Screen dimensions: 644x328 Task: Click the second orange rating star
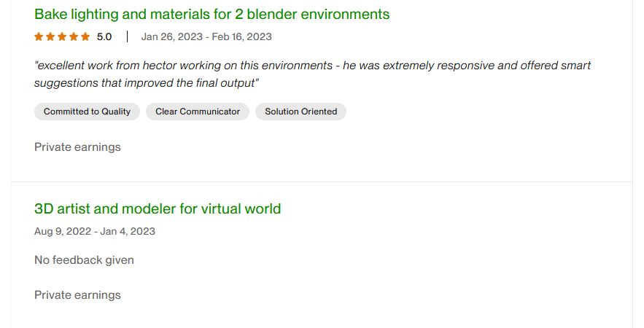pos(50,36)
